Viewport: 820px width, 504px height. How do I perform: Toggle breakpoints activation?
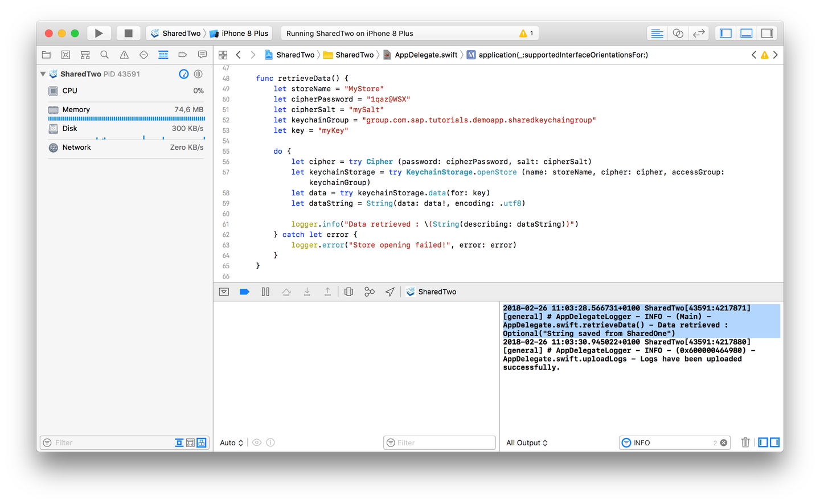[244, 292]
